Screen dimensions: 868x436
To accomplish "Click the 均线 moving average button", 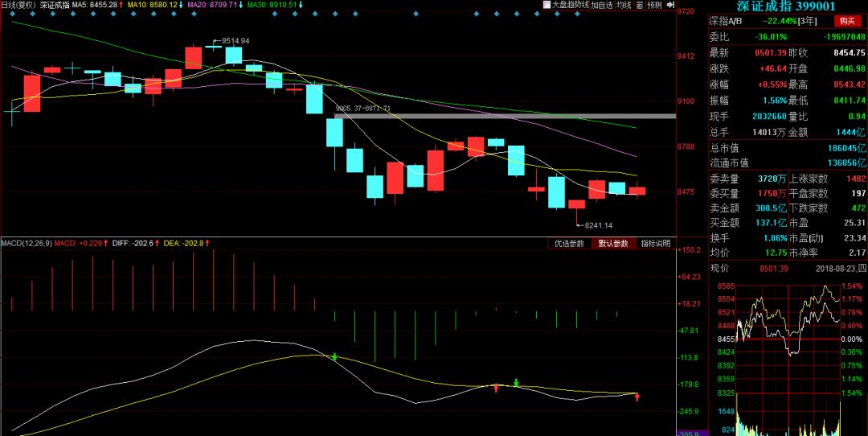I will point(624,5).
